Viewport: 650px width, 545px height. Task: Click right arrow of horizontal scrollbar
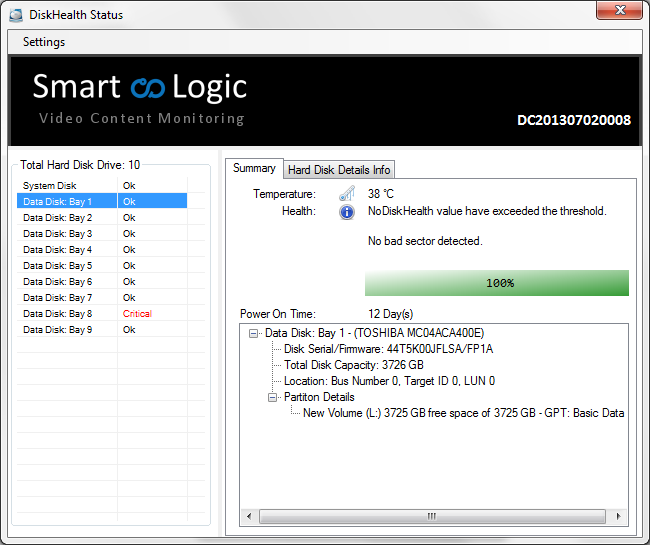(x=620, y=517)
